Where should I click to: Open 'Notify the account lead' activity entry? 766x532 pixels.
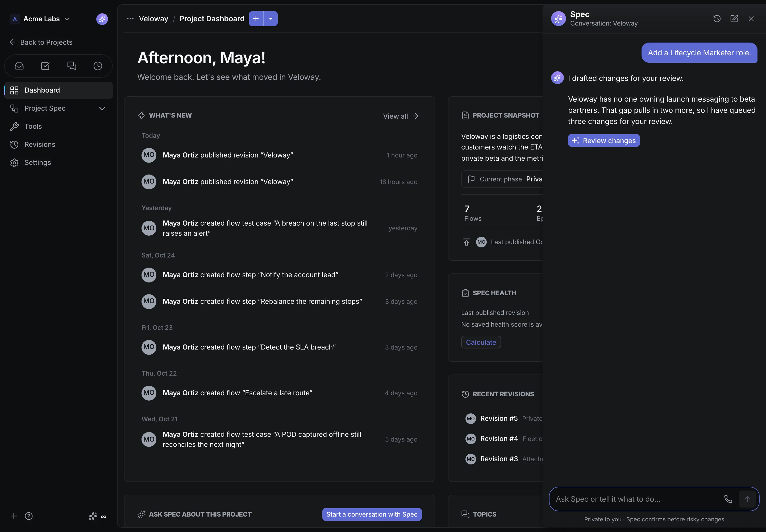[279, 275]
